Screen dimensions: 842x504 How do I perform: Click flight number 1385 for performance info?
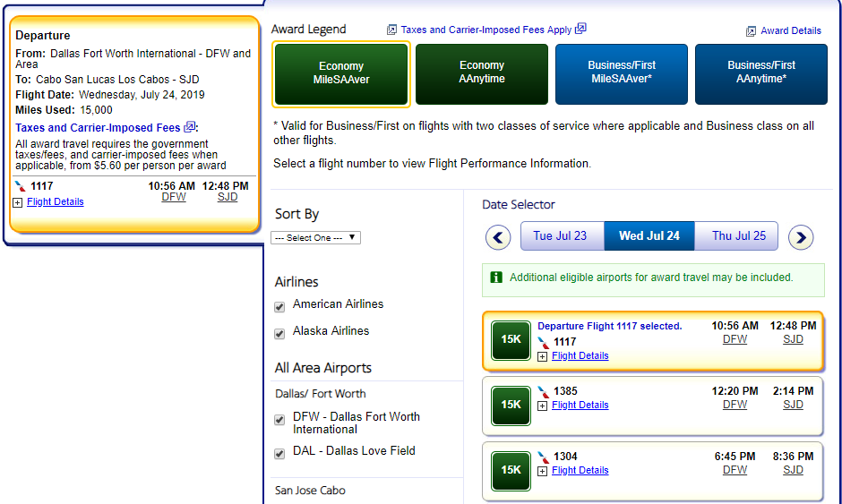(x=565, y=391)
